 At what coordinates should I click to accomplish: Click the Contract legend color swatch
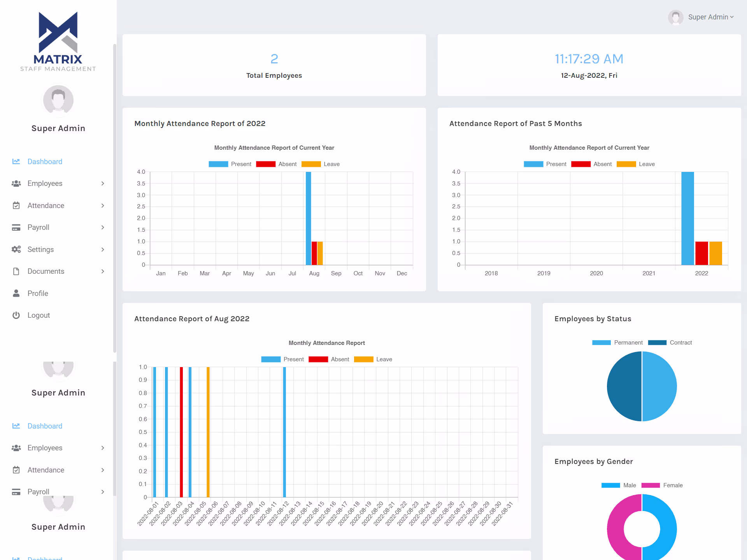coord(657,343)
